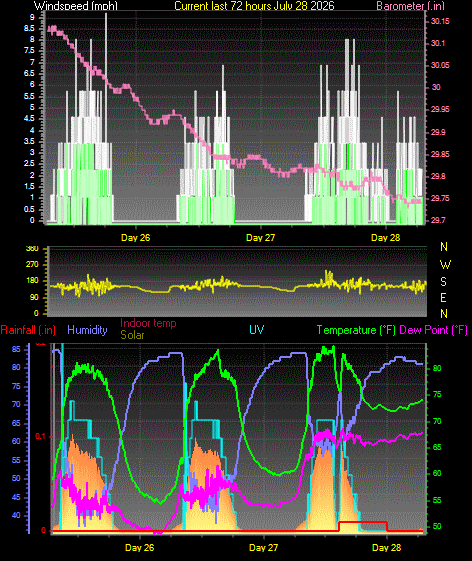Click Day 27 marker under the temperature chart
The height and width of the screenshot is (561, 472).
pos(263,547)
